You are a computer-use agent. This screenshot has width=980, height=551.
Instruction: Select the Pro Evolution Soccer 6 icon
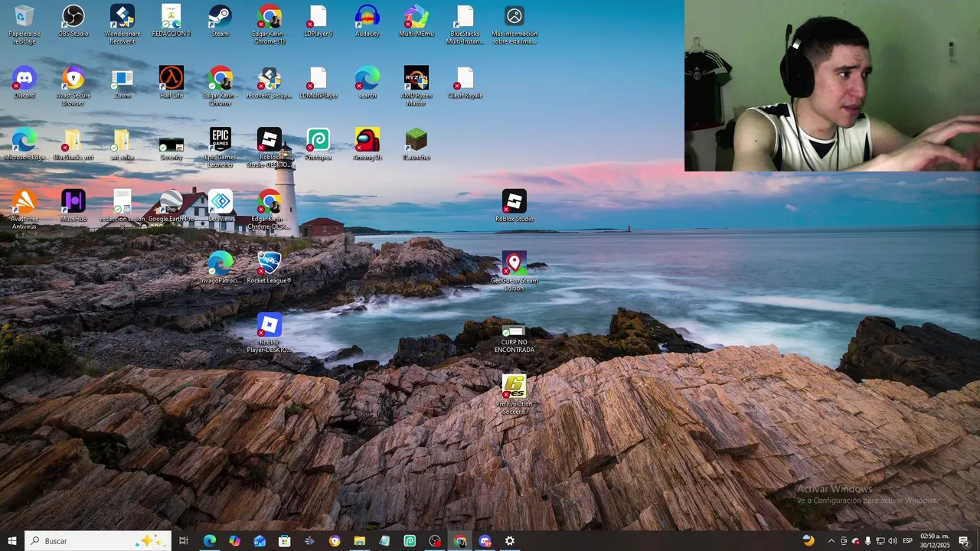[514, 395]
